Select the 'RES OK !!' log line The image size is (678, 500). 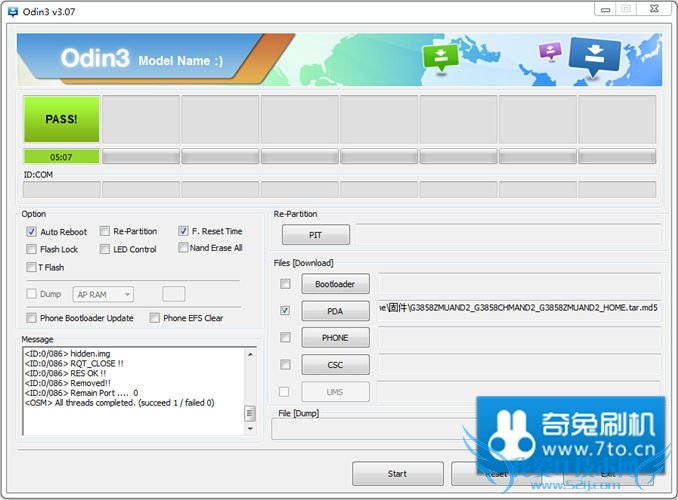tap(65, 373)
